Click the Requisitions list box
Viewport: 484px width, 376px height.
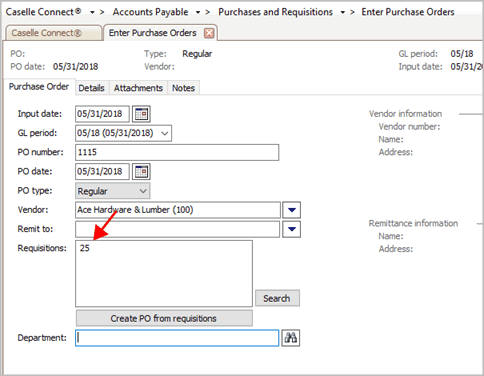click(x=164, y=273)
